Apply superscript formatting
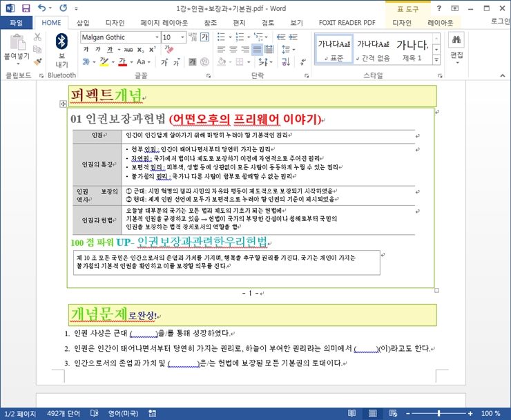Screen dimensions: 511x420 152,50
